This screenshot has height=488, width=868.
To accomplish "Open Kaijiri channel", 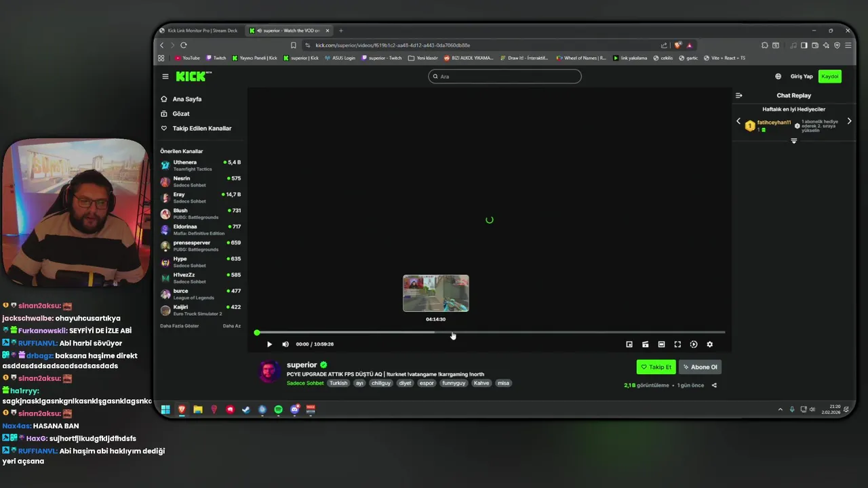I will pos(201,310).
